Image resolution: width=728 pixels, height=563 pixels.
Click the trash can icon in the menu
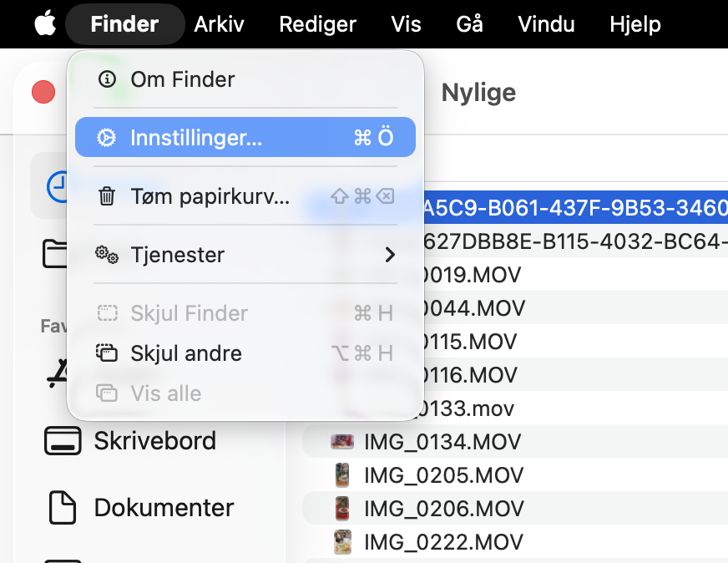click(107, 196)
